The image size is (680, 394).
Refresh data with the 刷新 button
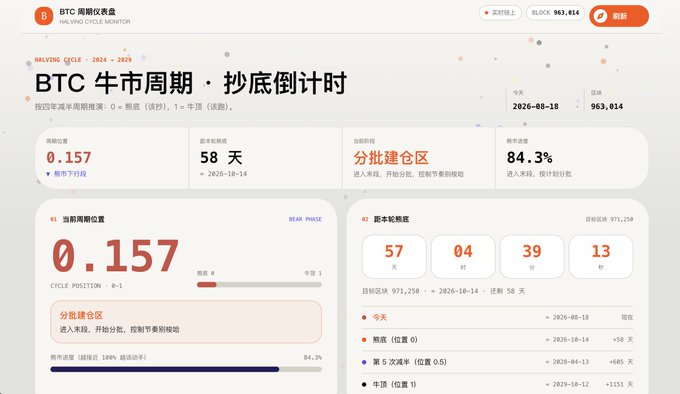click(x=619, y=16)
